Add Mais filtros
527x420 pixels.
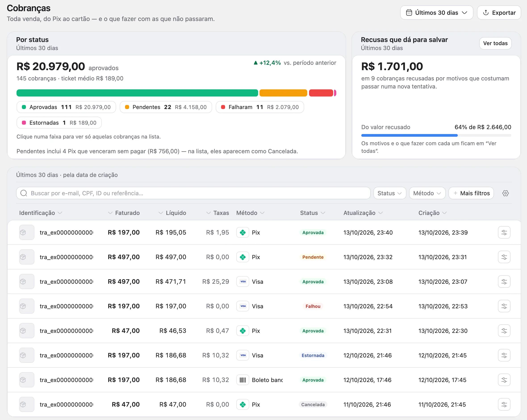pos(471,193)
